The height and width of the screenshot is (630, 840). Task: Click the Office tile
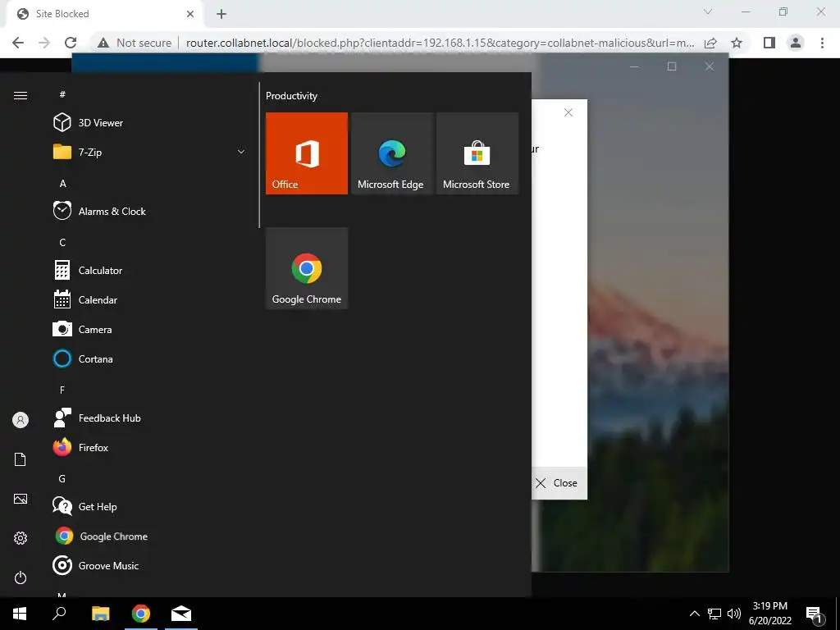coord(307,153)
